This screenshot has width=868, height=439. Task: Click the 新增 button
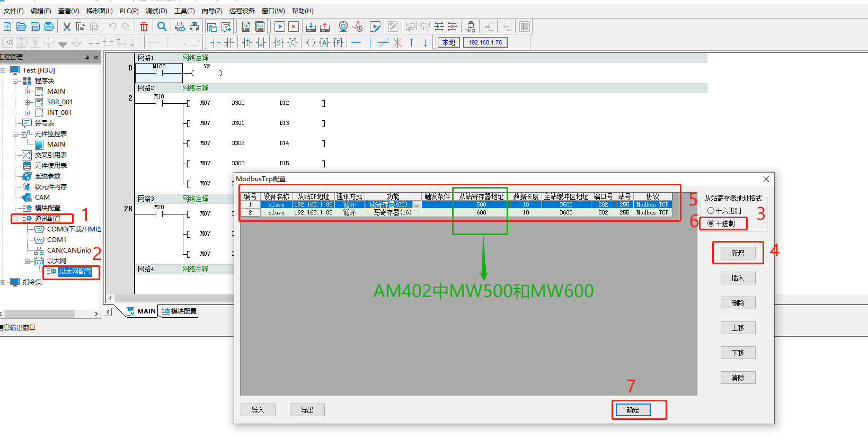pos(738,253)
